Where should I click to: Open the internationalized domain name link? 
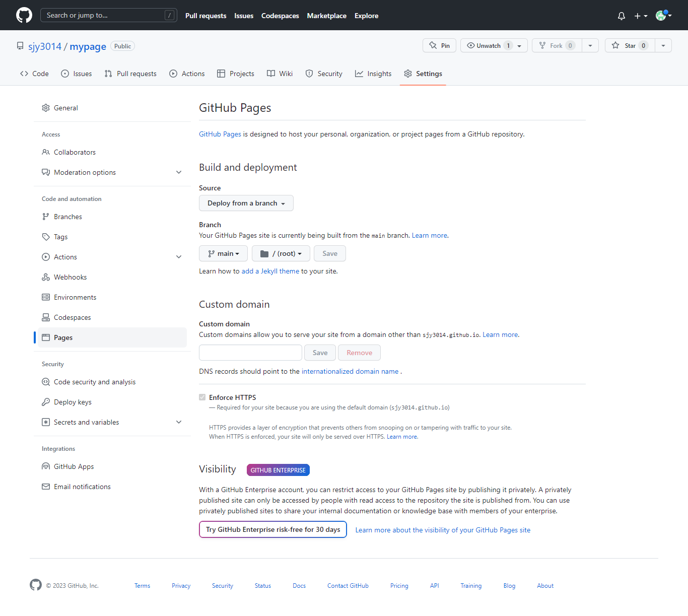[350, 371]
